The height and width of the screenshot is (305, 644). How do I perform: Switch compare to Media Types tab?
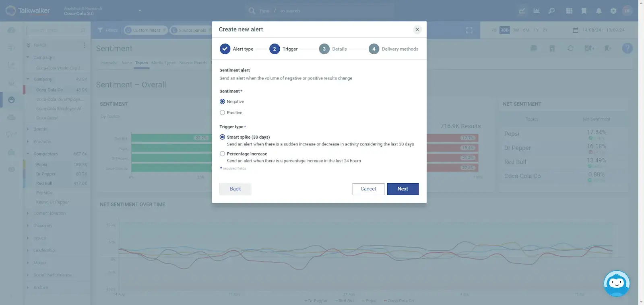163,63
